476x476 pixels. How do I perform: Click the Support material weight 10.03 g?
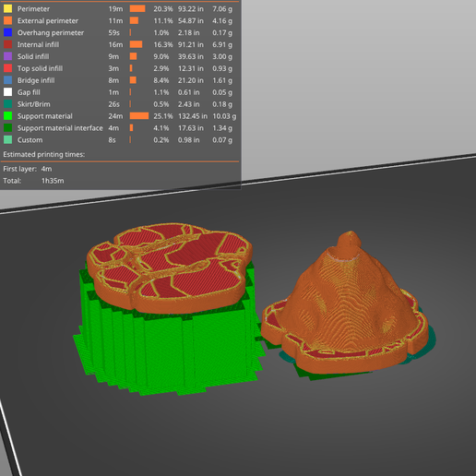(x=224, y=116)
